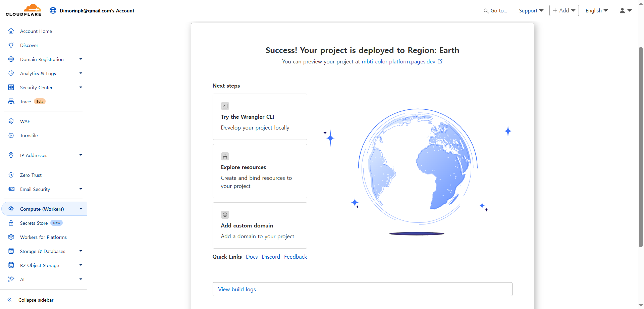644x309 pixels.
Task: Click the Analytics & Logs chart icon
Action: [x=11, y=73]
